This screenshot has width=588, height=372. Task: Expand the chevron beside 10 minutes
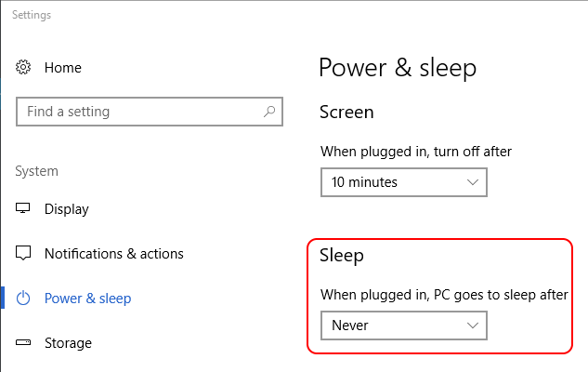coord(473,182)
